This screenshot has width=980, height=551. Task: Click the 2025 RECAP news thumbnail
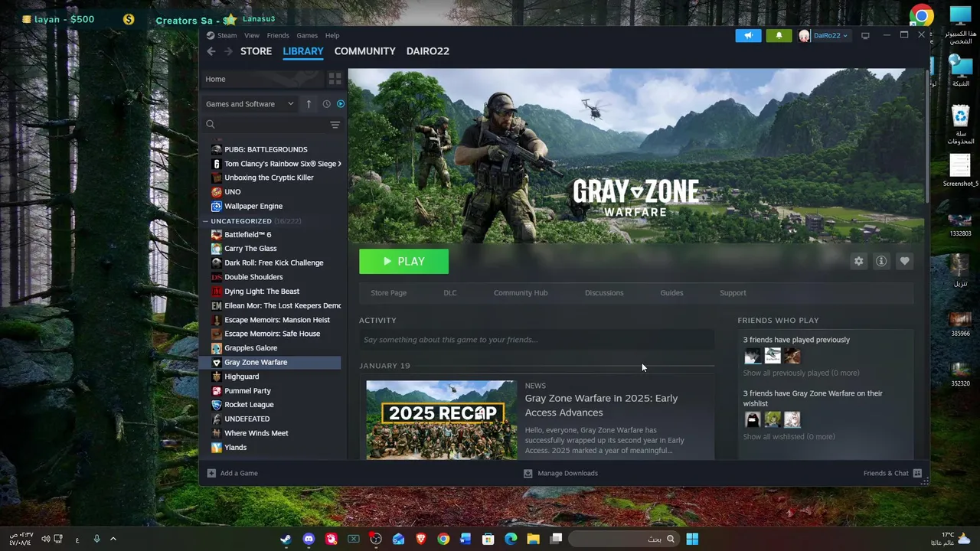click(x=442, y=419)
